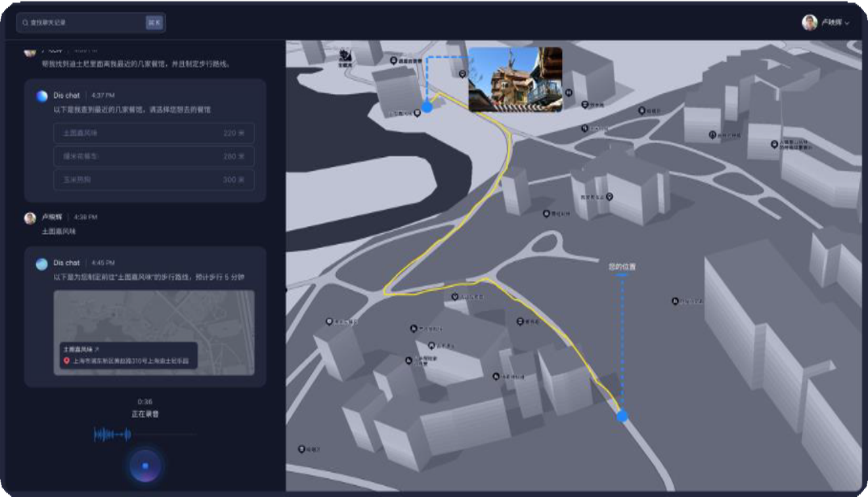Click the user's reply text under 4:38 PM
Screen dimensions: 868x497
pos(59,231)
